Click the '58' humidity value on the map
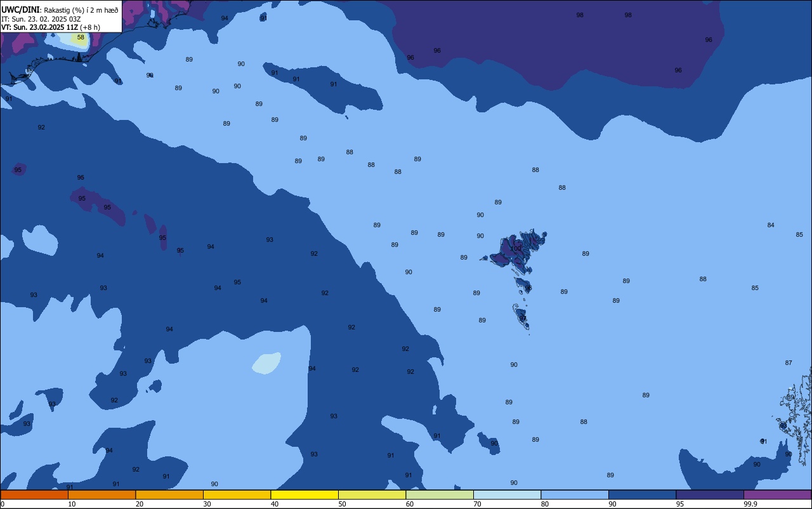 pyautogui.click(x=81, y=37)
